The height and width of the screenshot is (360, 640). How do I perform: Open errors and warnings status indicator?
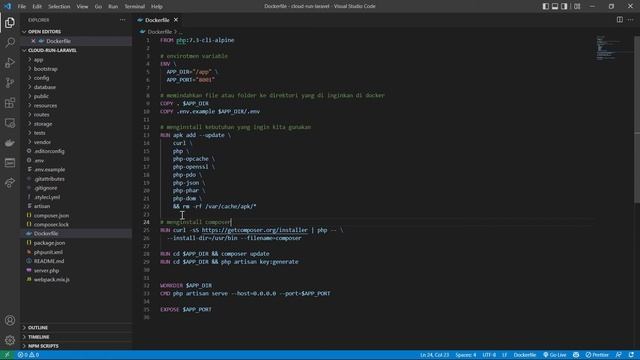click(x=28, y=355)
